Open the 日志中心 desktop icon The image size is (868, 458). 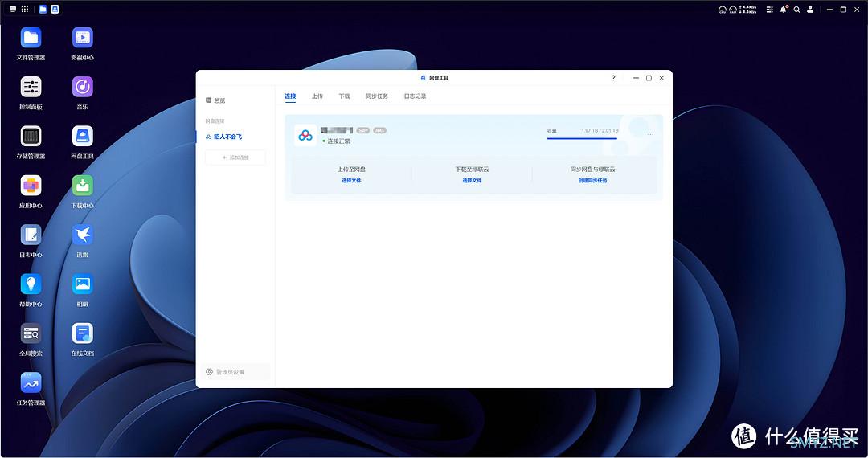[31, 235]
